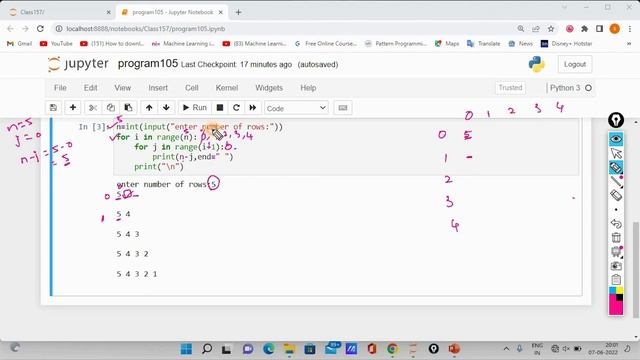
Task: Open the Kernel menu
Action: pyautogui.click(x=227, y=88)
